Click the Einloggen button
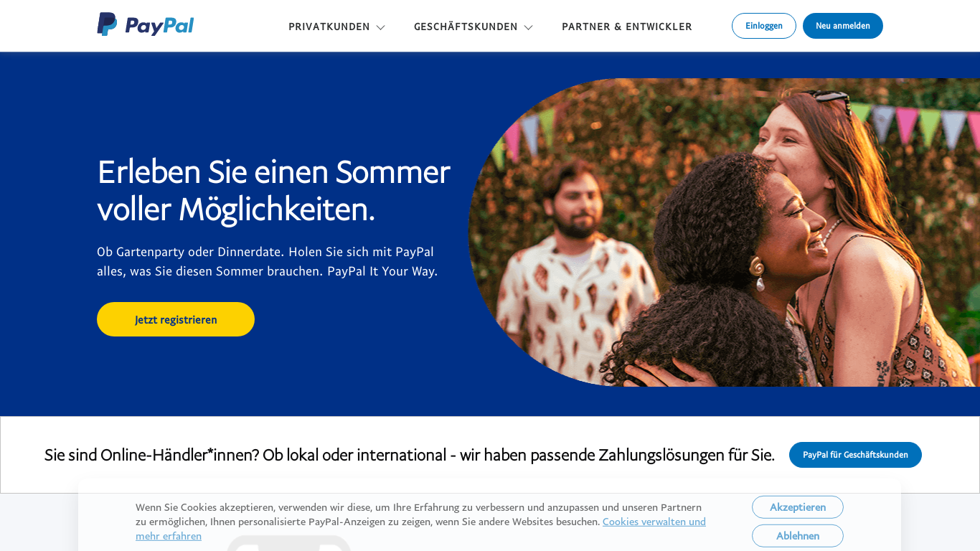The height and width of the screenshot is (551, 980). [764, 26]
